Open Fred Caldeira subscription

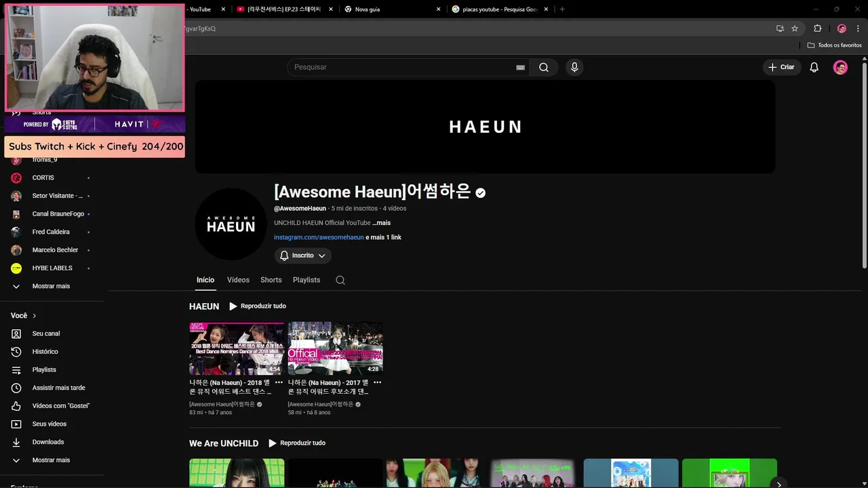click(x=51, y=232)
